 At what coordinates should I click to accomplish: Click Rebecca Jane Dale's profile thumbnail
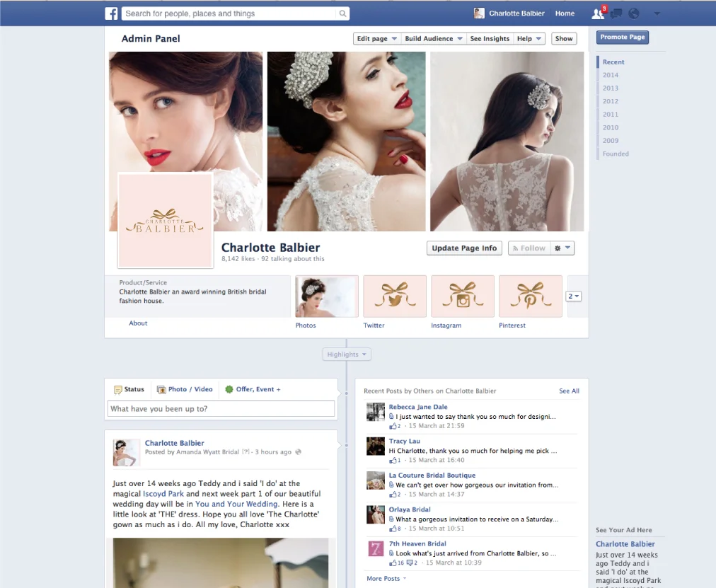(376, 411)
